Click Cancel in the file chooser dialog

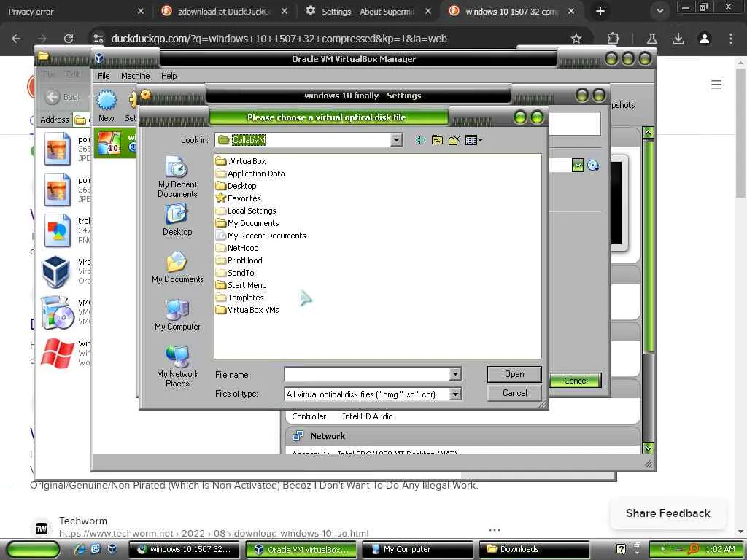514,393
